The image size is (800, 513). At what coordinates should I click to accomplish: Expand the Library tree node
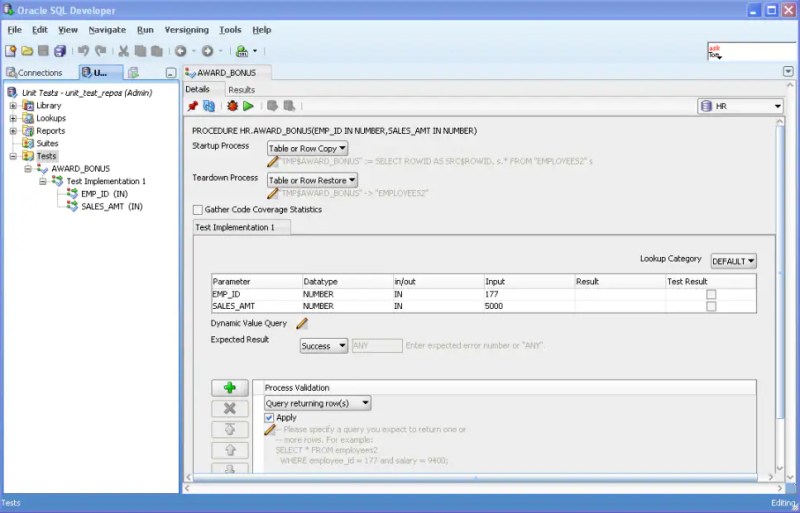13,106
